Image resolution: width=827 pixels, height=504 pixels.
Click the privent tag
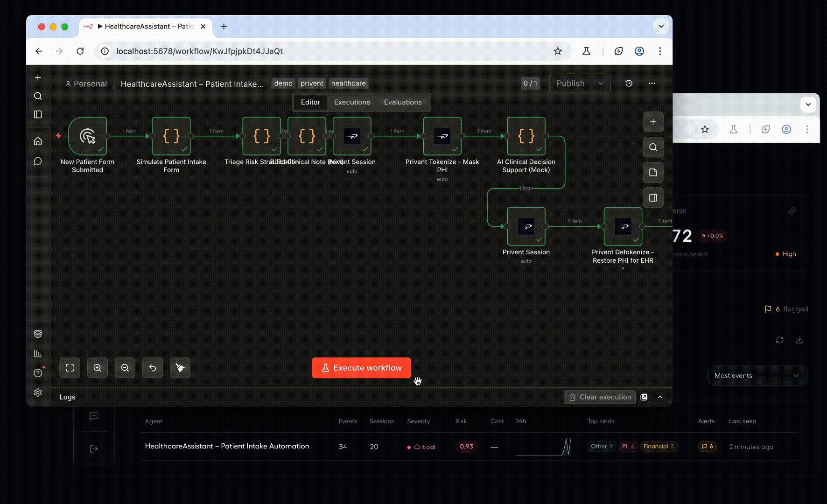coord(312,84)
